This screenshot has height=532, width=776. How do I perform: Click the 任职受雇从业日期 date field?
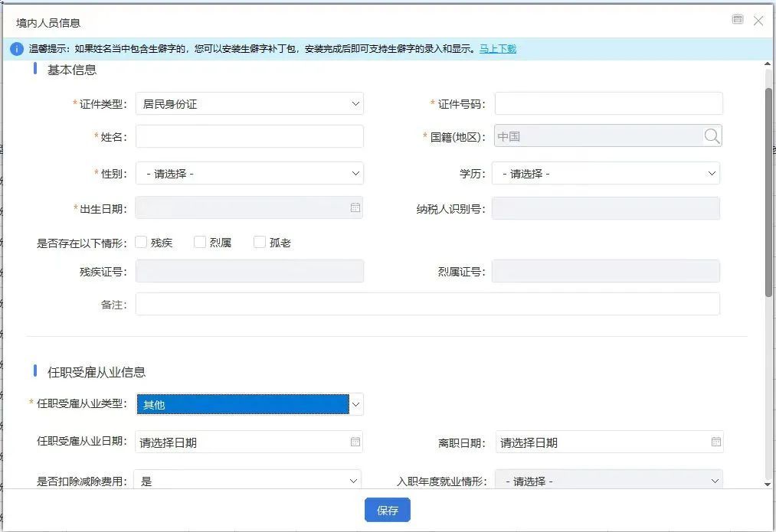(x=249, y=442)
